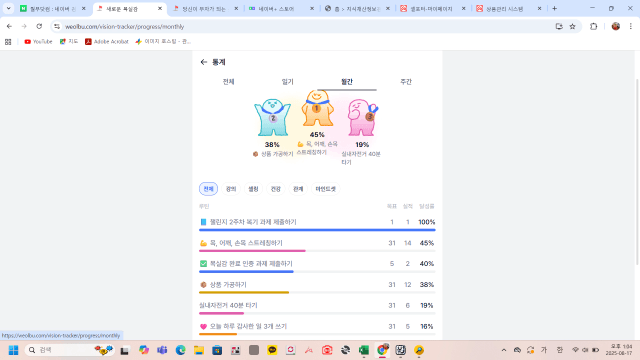Image resolution: width=640 pixels, height=360 pixels.
Task: Click the browser forward navigation arrow
Action: pos(24,27)
